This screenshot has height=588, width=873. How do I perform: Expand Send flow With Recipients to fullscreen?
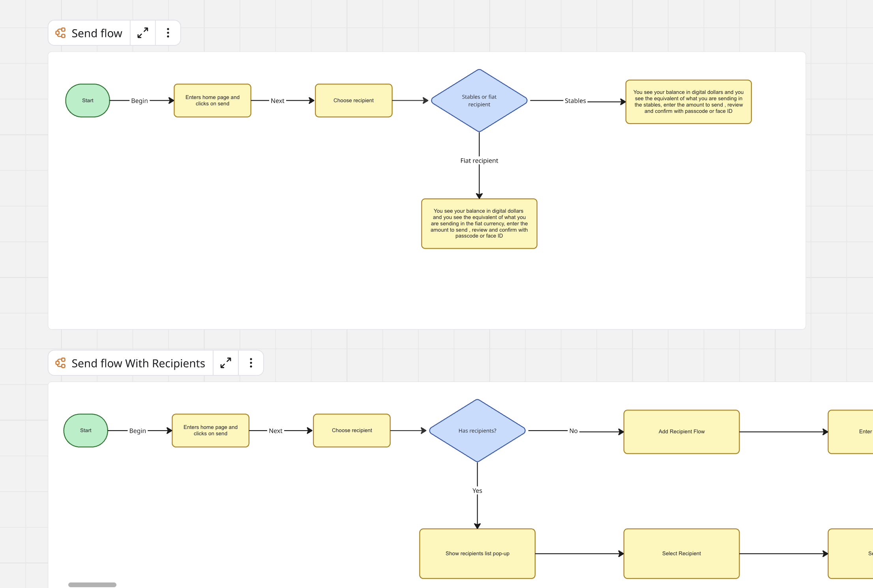(226, 363)
